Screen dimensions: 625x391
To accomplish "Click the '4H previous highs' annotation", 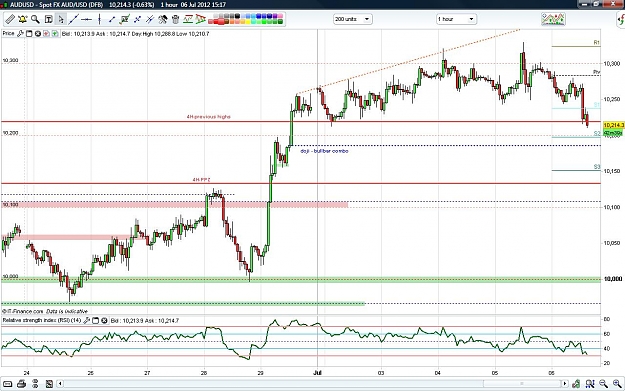I will pyautogui.click(x=208, y=117).
